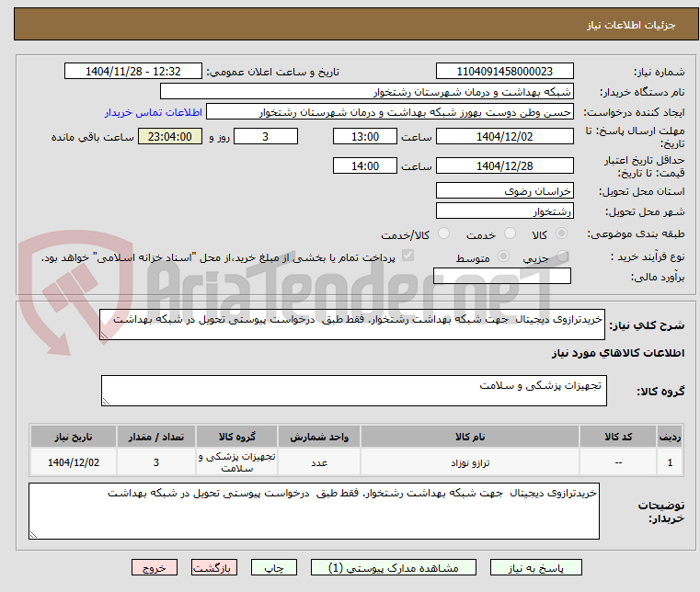Open مشاهده مدارک پیوستی (1) button
The height and width of the screenshot is (592, 700).
[394, 567]
